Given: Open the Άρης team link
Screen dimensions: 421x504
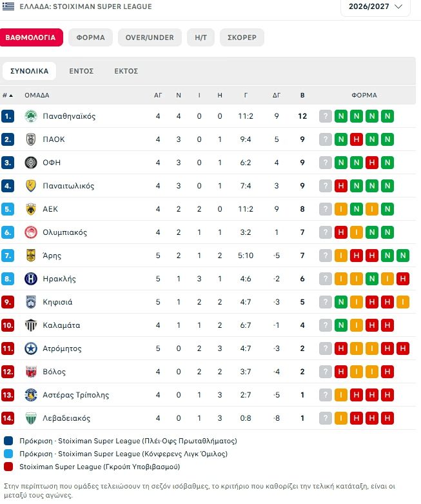Looking at the screenshot, I should 52,256.
